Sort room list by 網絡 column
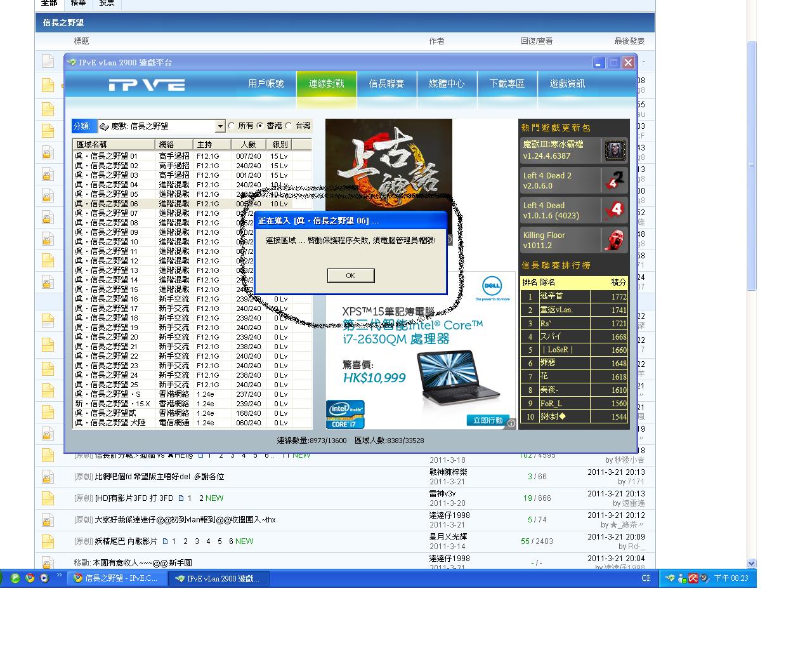812x650 pixels. pyautogui.click(x=174, y=144)
